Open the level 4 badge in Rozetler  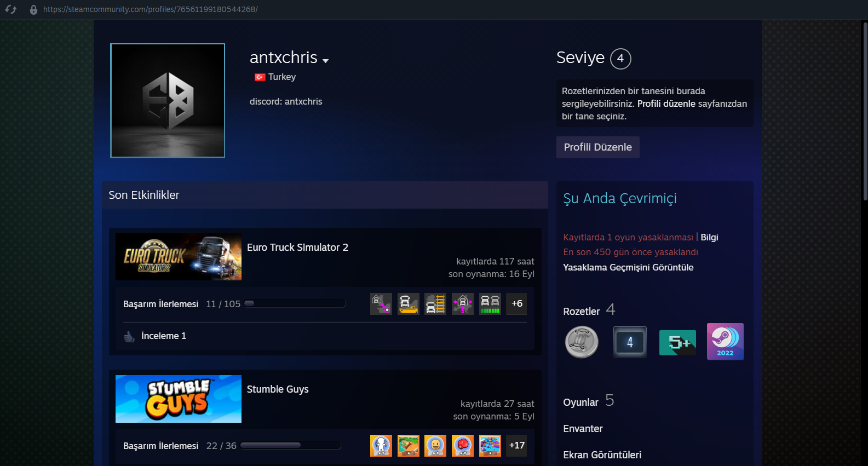[630, 342]
